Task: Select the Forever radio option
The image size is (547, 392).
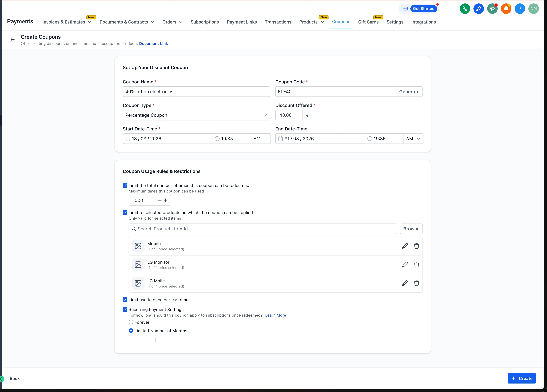Action: click(x=131, y=322)
